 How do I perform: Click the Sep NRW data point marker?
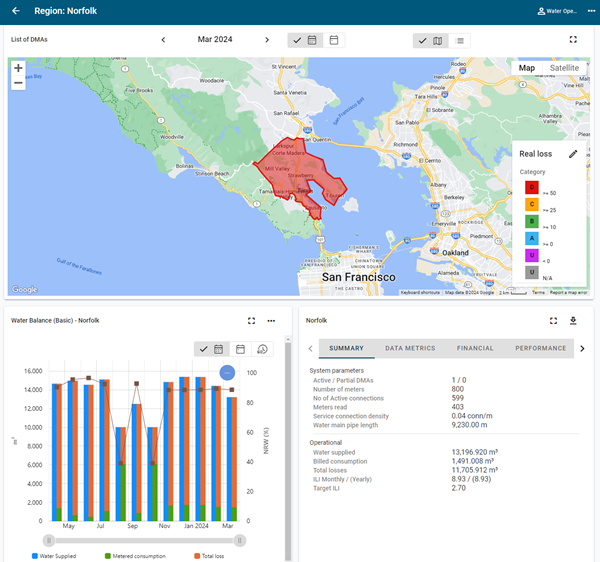(137, 383)
